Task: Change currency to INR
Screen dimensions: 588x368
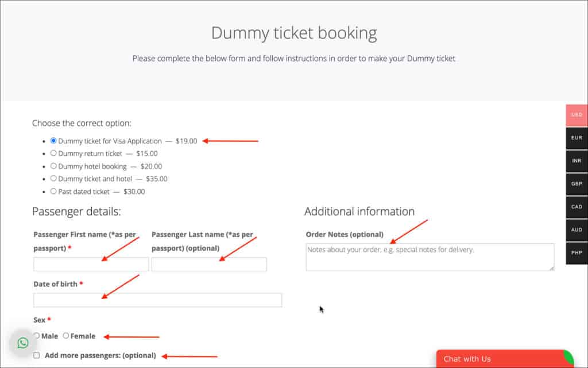Action: 577,161
